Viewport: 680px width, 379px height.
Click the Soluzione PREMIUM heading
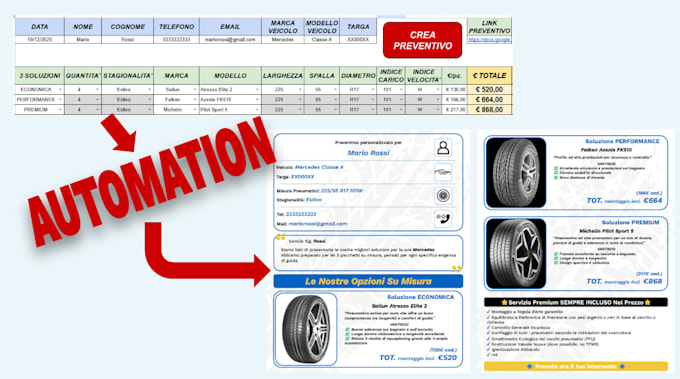pyautogui.click(x=630, y=222)
